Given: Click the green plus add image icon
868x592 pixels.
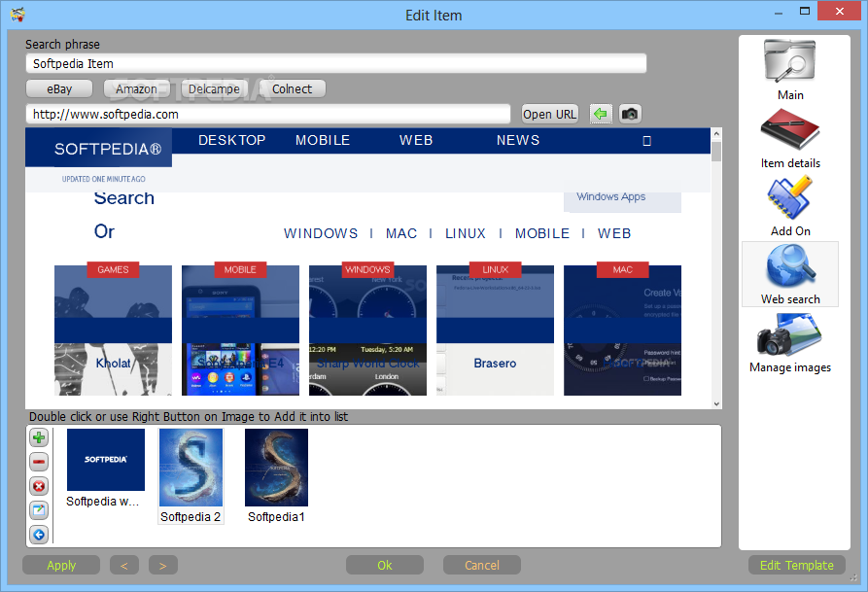Looking at the screenshot, I should [39, 437].
